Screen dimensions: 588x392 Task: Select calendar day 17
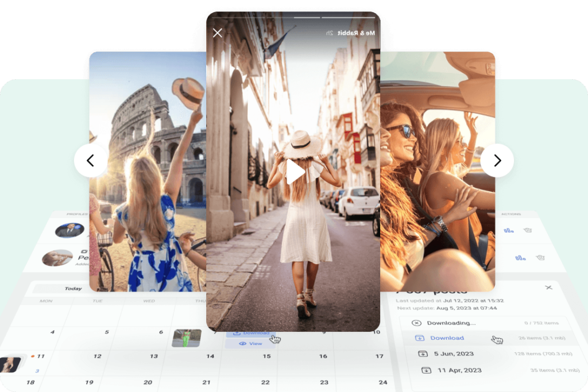coord(380,356)
